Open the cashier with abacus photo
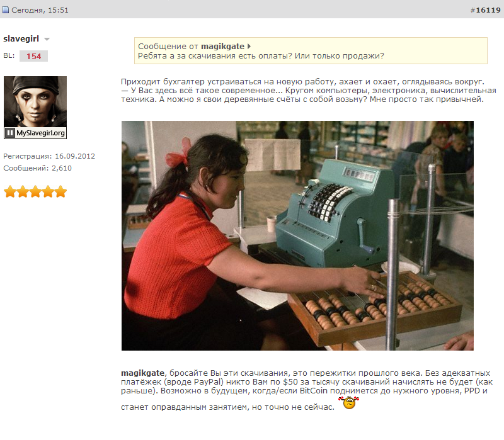Image resolution: width=504 pixels, height=440 pixels. (297, 235)
